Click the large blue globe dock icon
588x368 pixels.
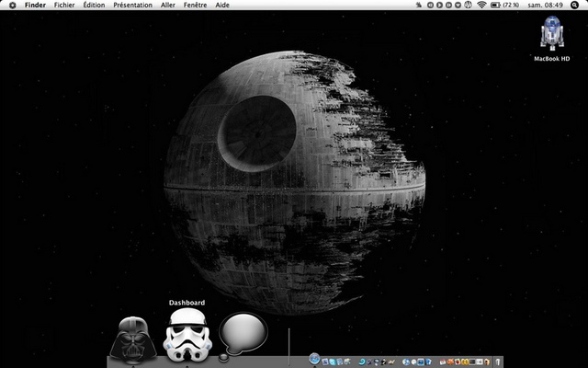pos(315,358)
